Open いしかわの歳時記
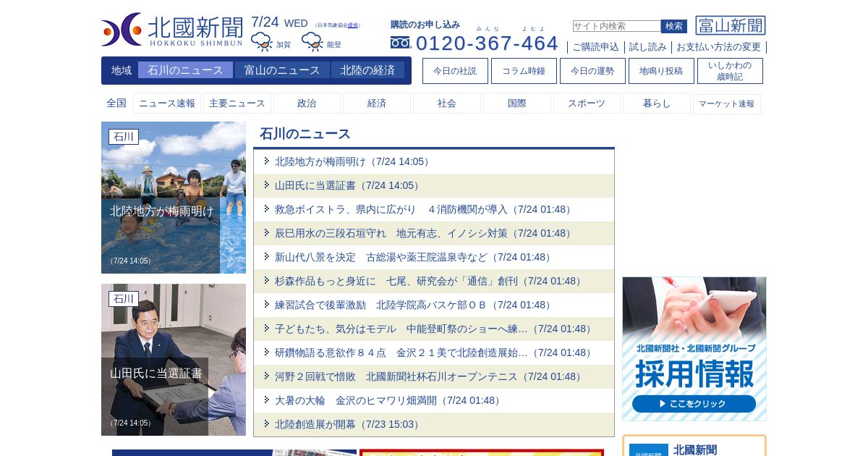 point(730,71)
